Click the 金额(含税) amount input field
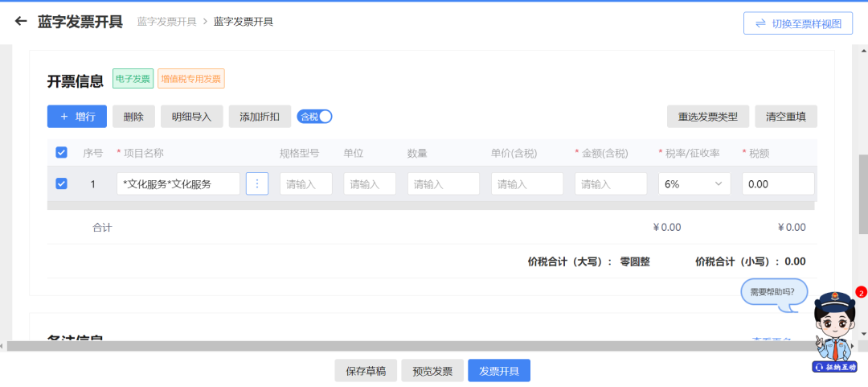This screenshot has height=387, width=868. coord(610,184)
